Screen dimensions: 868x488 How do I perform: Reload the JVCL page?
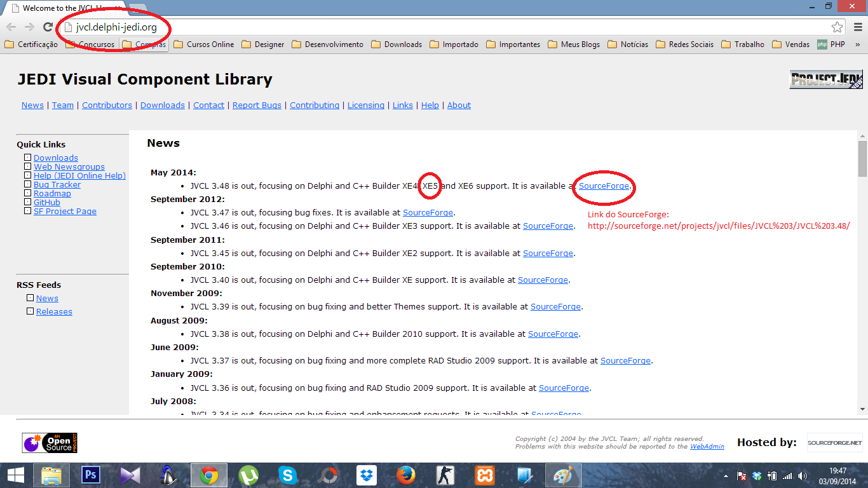click(48, 27)
